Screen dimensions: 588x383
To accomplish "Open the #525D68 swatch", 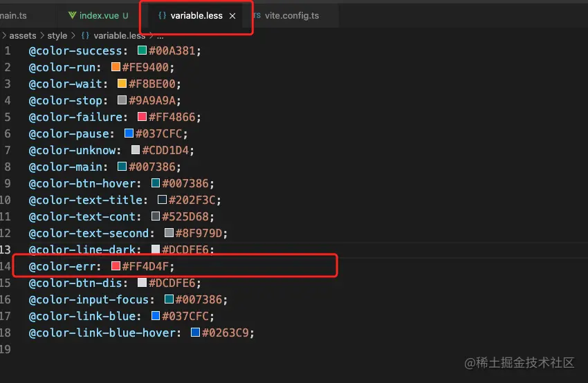I will 156,216.
